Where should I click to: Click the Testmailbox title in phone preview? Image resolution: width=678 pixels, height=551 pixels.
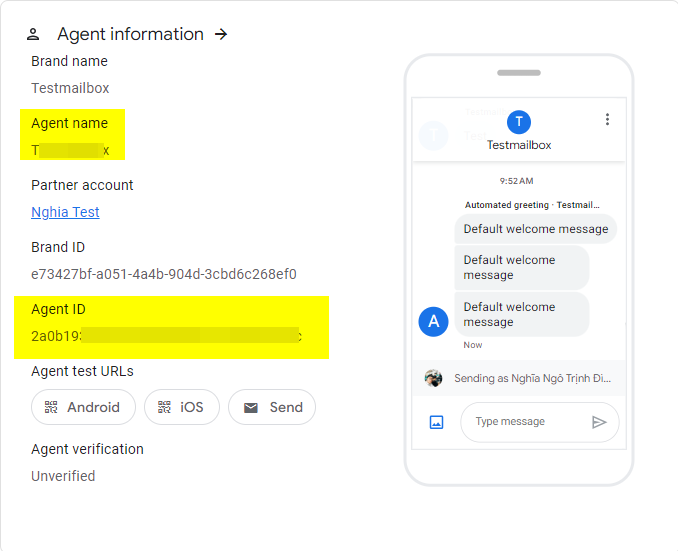point(518,145)
